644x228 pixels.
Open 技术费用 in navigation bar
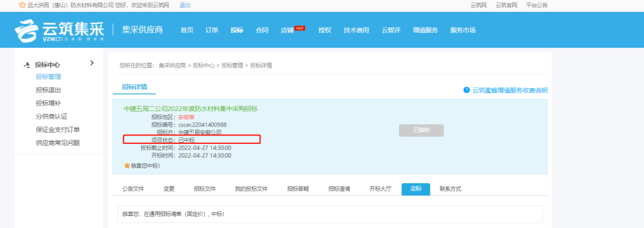coord(357,30)
